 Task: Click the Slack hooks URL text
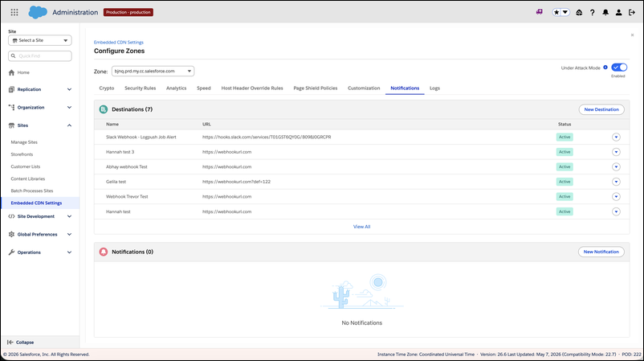coord(267,137)
